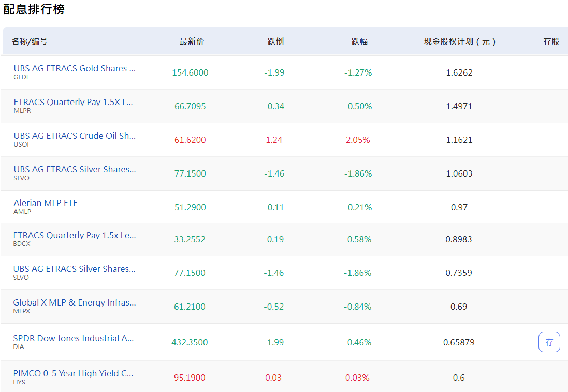Click the -0.34 change value
Viewport: 568px width, 392px height.
(274, 106)
